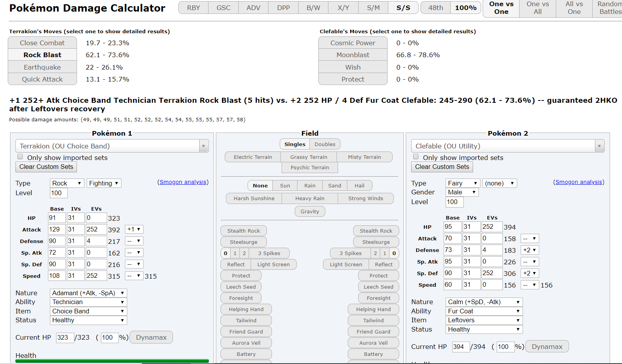Show Moonblast detailed results
The image size is (622, 364).
point(353,55)
